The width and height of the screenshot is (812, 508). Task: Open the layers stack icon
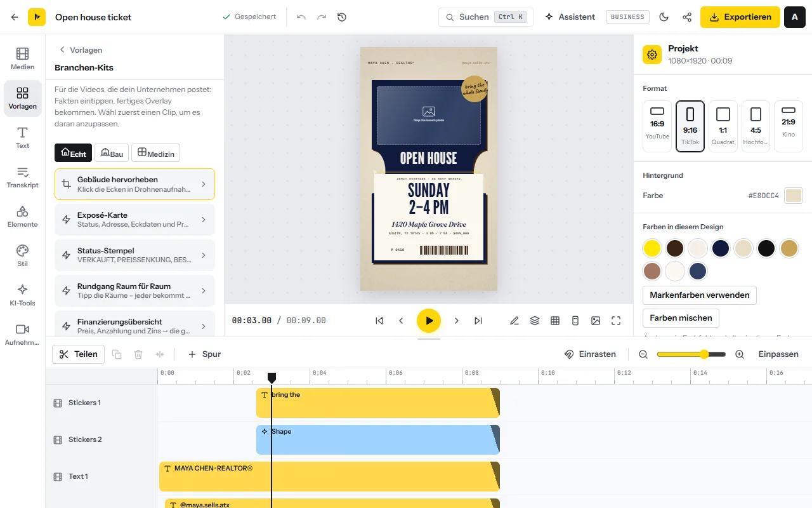pyautogui.click(x=535, y=321)
